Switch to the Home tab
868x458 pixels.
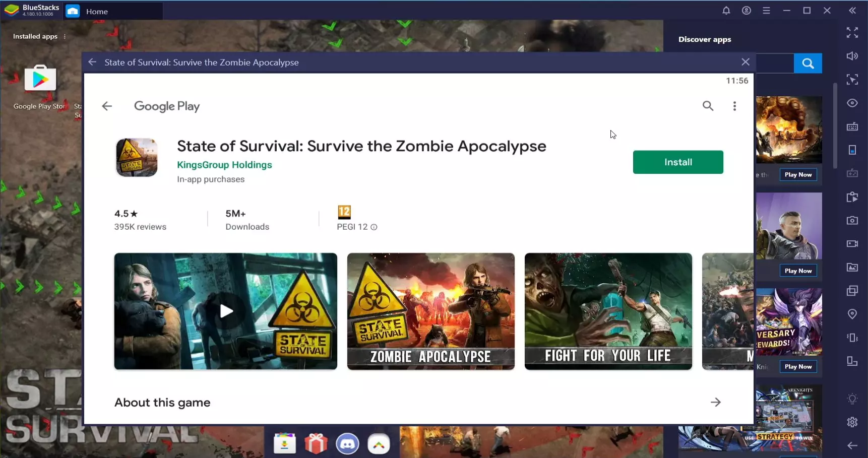(97, 11)
